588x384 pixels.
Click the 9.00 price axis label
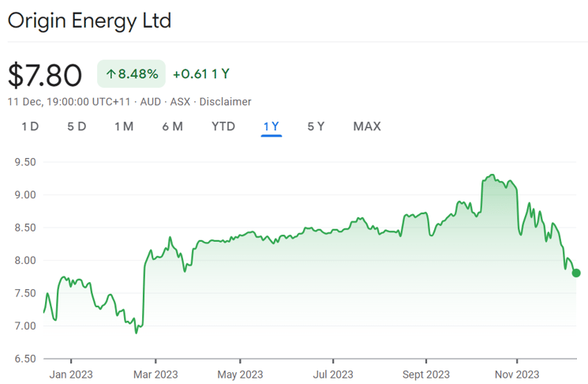[x=25, y=195]
